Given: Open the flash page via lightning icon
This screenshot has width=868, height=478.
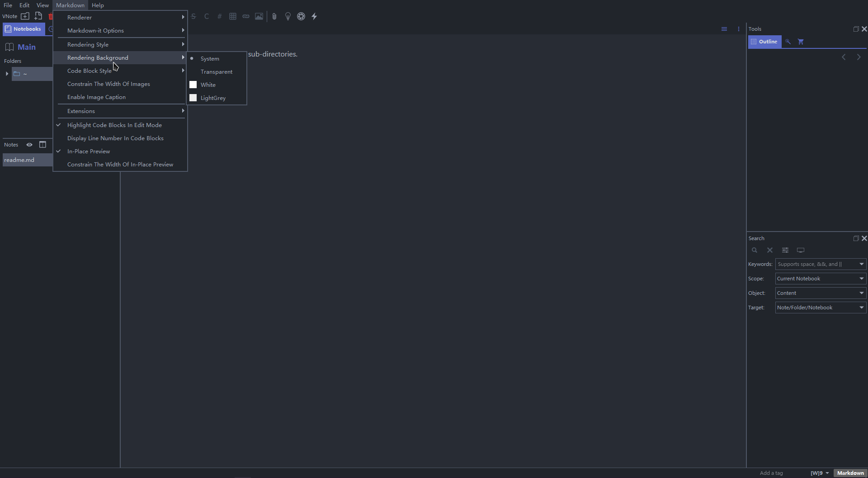Looking at the screenshot, I should coord(314,16).
